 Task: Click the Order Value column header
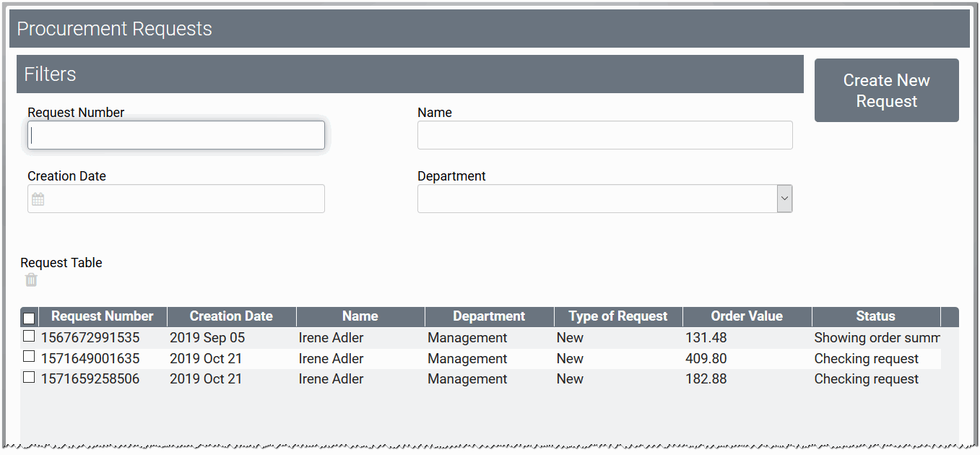tap(747, 316)
